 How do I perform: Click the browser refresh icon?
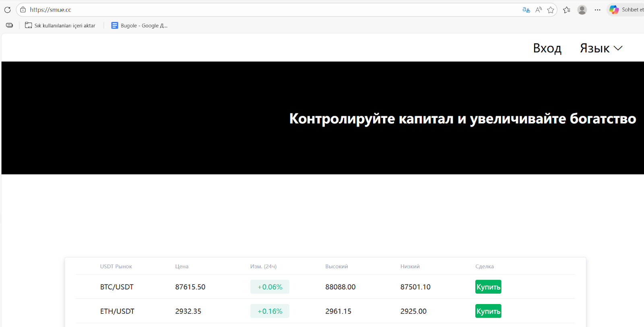coord(7,10)
